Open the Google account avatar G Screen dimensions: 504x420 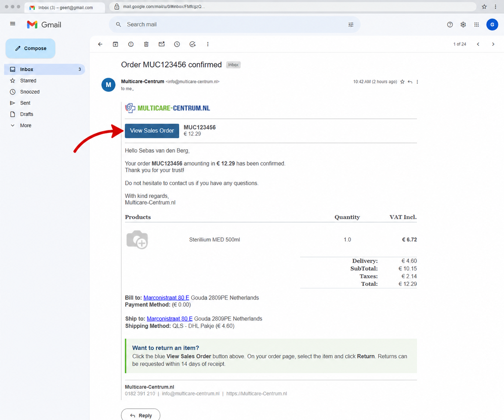coord(492,25)
